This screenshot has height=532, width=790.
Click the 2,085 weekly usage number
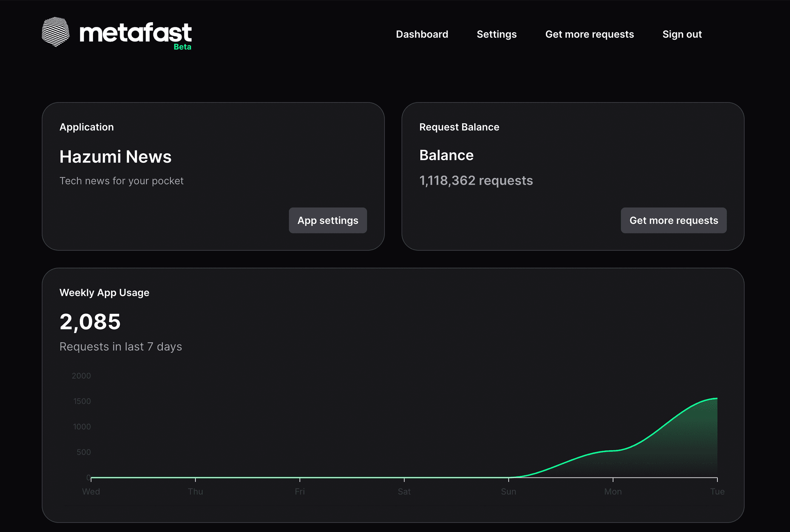(90, 322)
